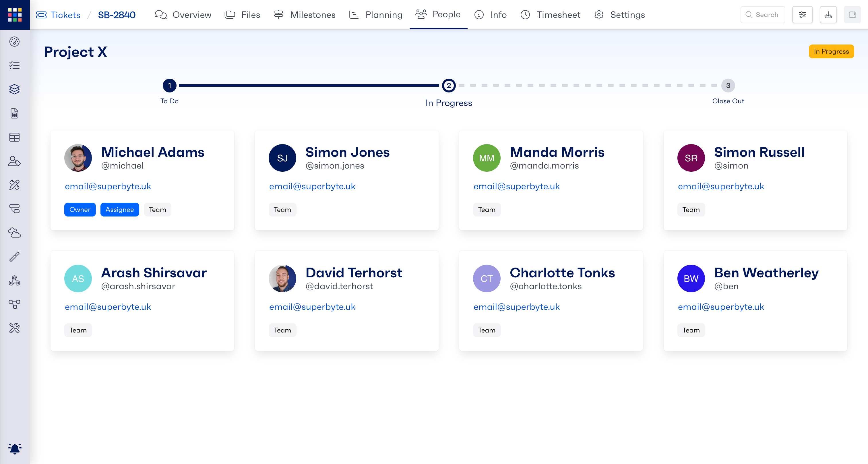Click into the Search field
This screenshot has width=868, height=464.
click(x=763, y=15)
